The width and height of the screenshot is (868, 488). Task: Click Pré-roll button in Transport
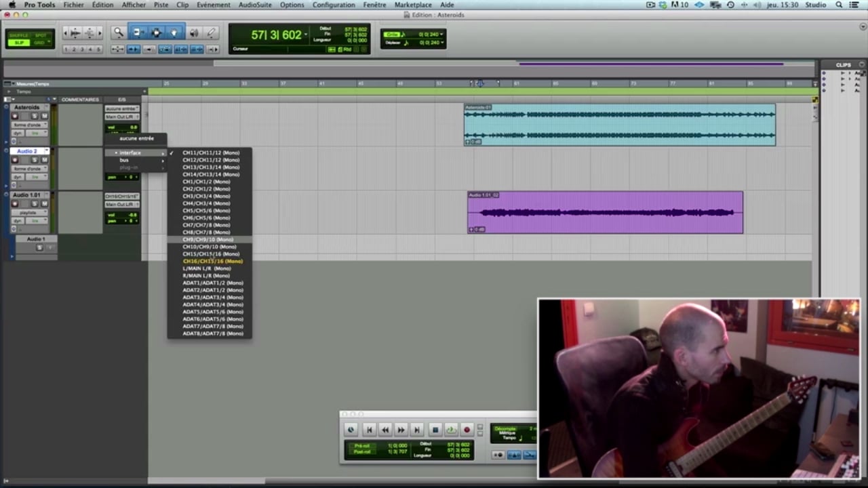click(x=362, y=445)
